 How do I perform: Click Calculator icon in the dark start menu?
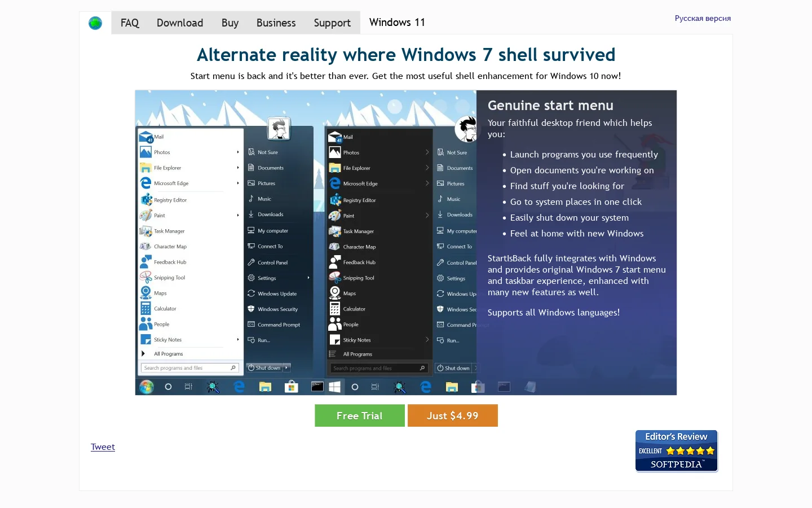click(335, 309)
